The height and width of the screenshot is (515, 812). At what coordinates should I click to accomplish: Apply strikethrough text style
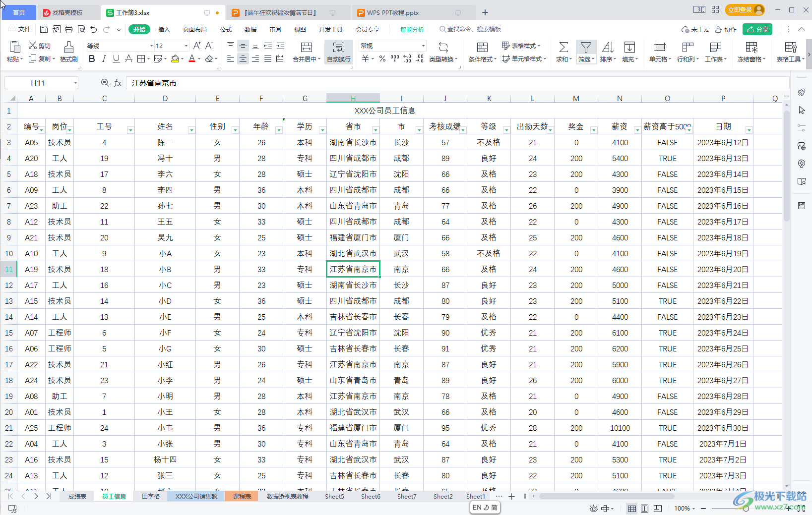pos(128,58)
